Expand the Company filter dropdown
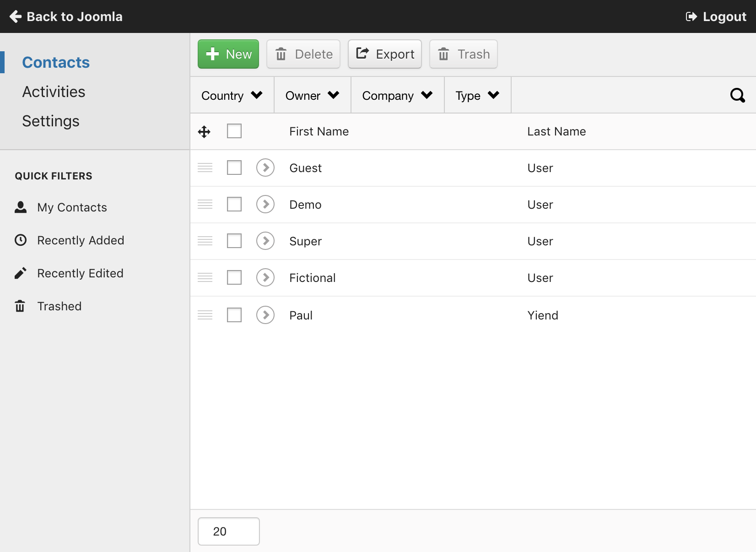This screenshot has height=552, width=756. 397,95
